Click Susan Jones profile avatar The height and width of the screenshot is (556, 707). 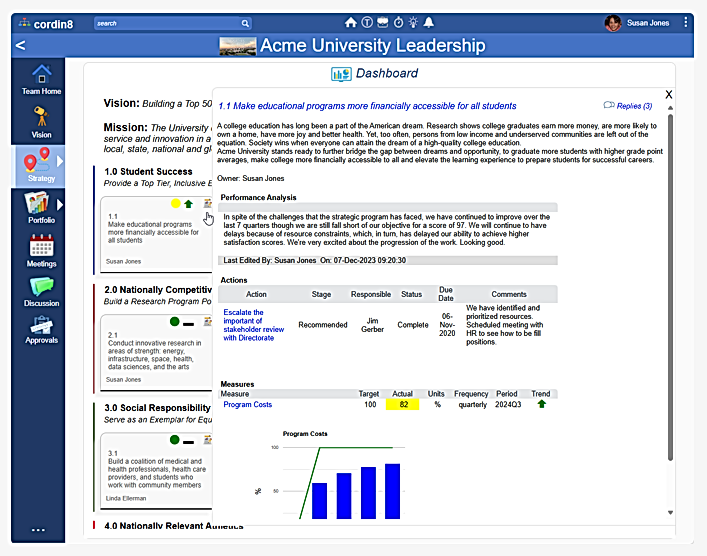(x=613, y=23)
